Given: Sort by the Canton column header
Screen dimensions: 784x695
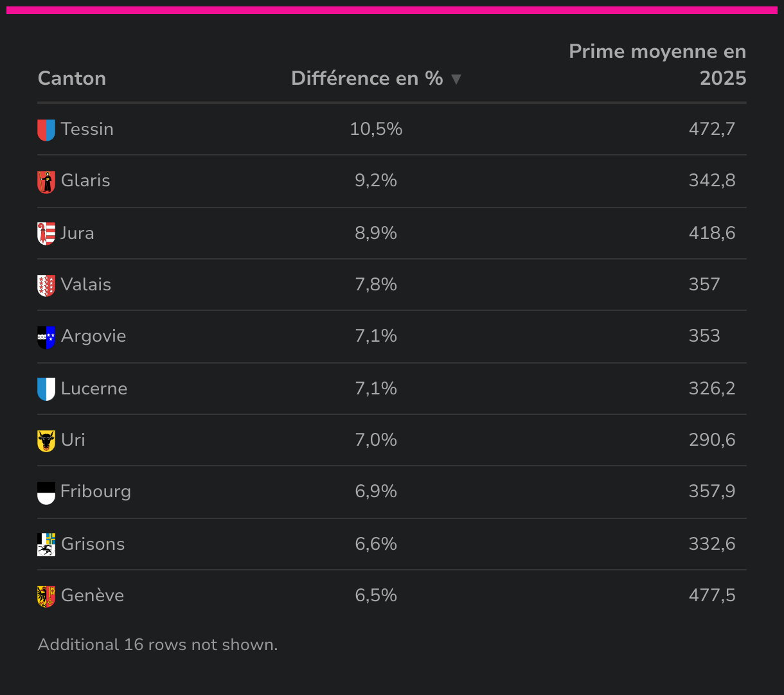Looking at the screenshot, I should click(72, 78).
